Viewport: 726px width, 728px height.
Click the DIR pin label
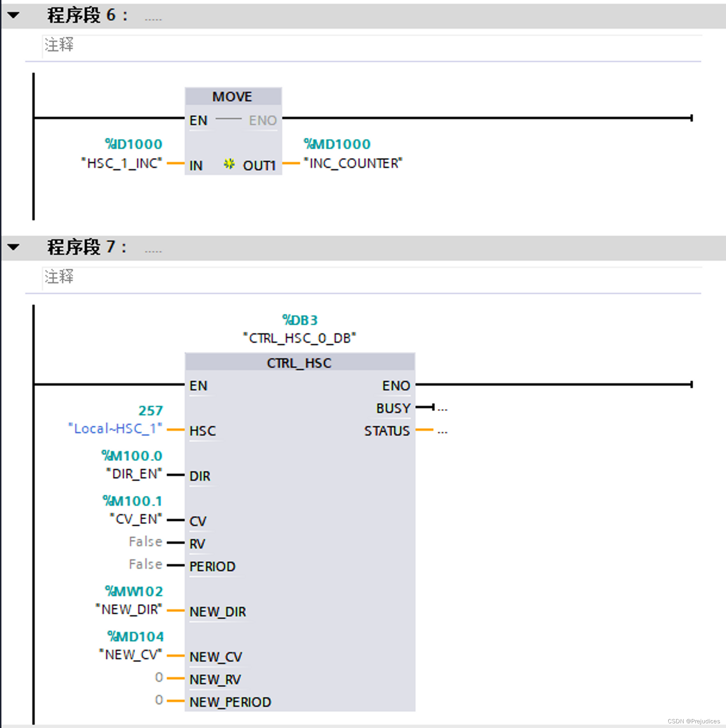pos(200,476)
